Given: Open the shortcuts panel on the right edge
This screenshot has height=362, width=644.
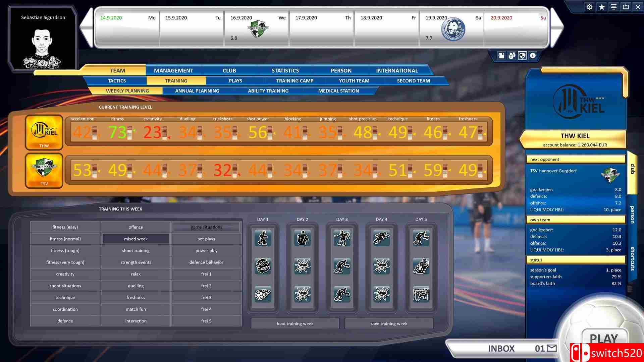Looking at the screenshot, I should (632, 255).
